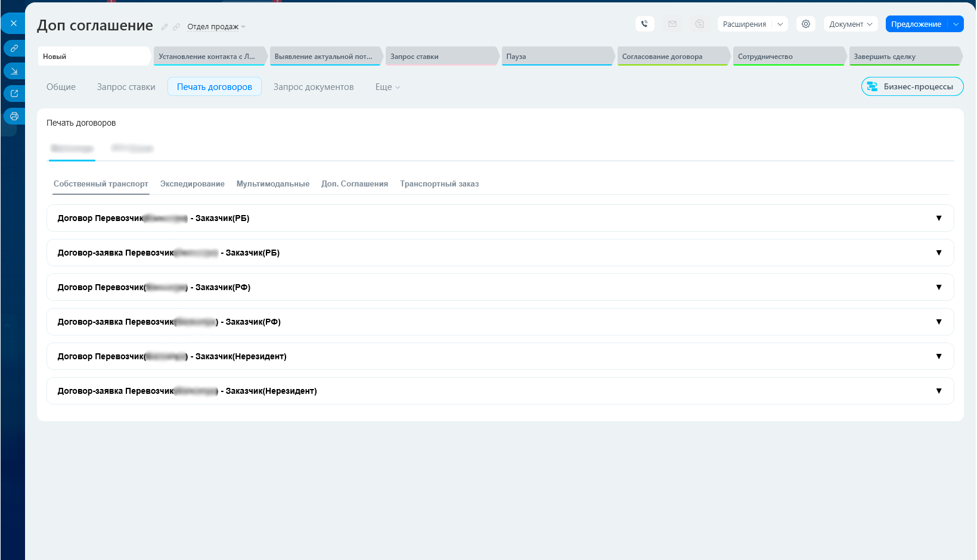Click the phone call icon

[x=644, y=24]
